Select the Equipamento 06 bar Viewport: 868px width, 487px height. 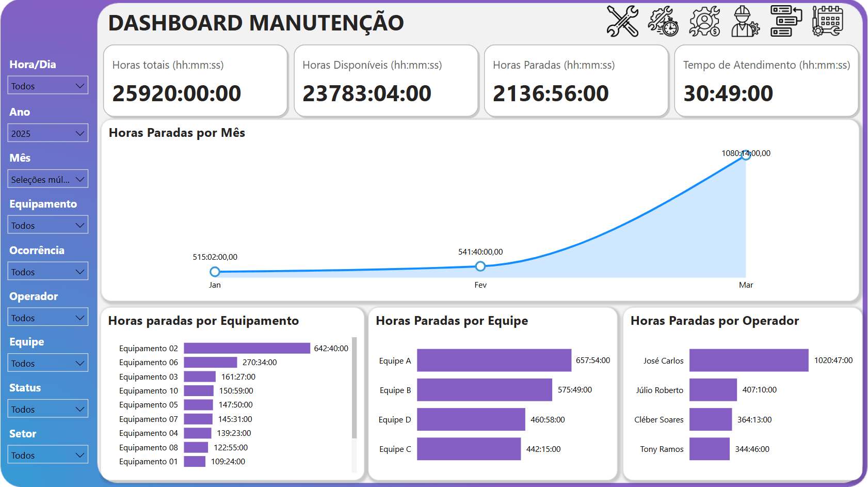tap(211, 363)
